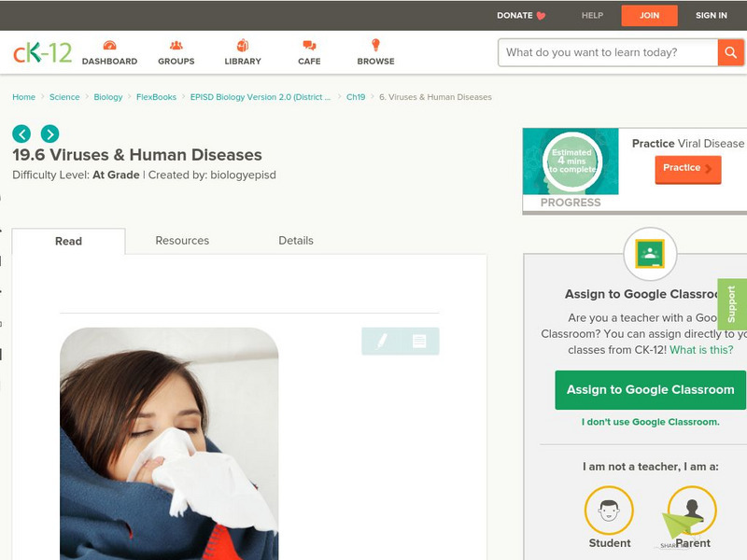Open Browse via the lightbulb icon
This screenshot has height=560, width=747.
pyautogui.click(x=376, y=45)
